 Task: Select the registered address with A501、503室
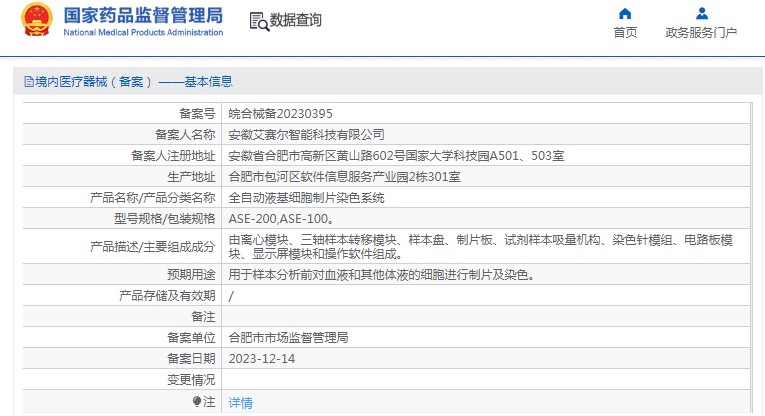click(396, 156)
